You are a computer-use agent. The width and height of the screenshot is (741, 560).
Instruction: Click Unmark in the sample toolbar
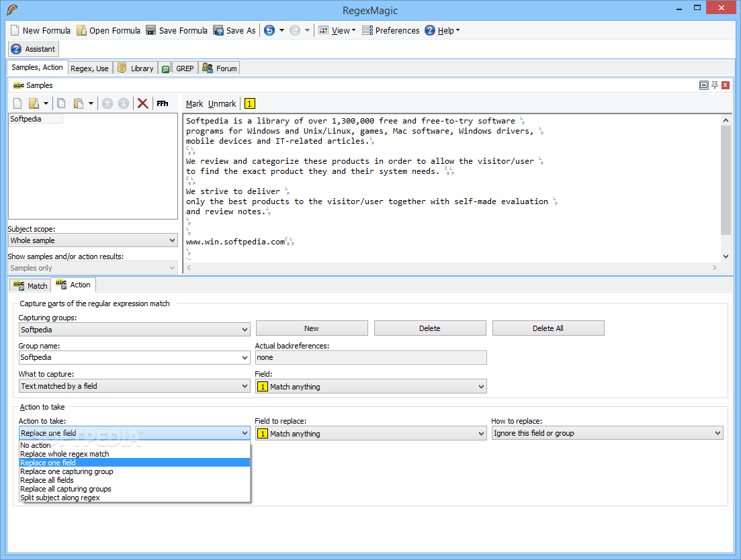[x=222, y=104]
